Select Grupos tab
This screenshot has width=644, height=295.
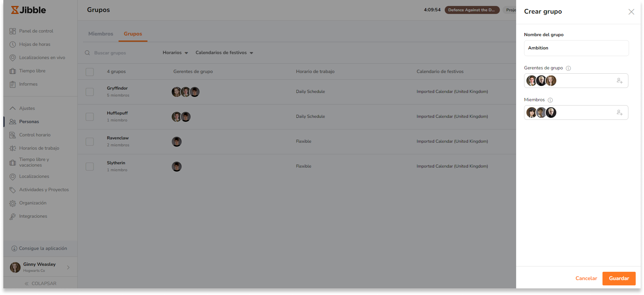(133, 34)
